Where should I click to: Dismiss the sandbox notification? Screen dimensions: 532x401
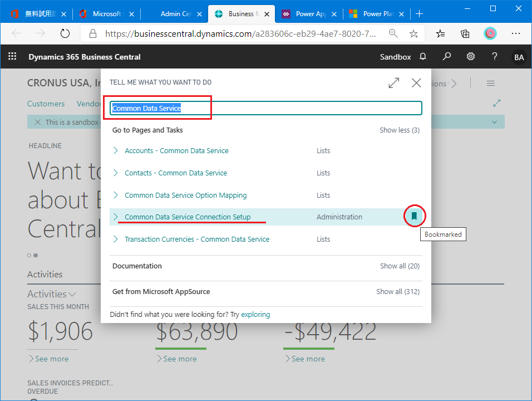coord(38,122)
